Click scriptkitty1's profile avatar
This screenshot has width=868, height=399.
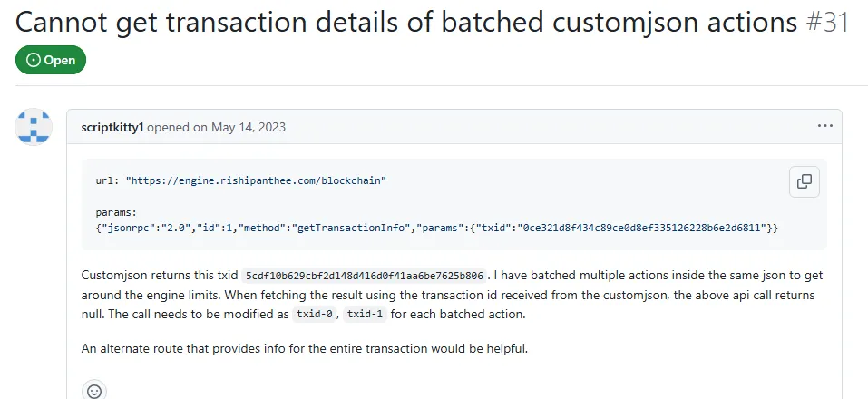(x=34, y=127)
